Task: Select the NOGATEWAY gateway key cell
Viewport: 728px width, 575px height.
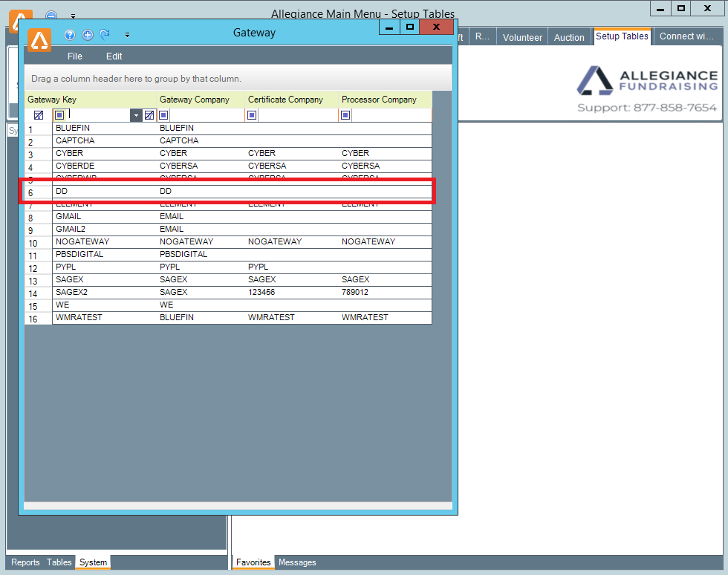Action: pyautogui.click(x=105, y=241)
